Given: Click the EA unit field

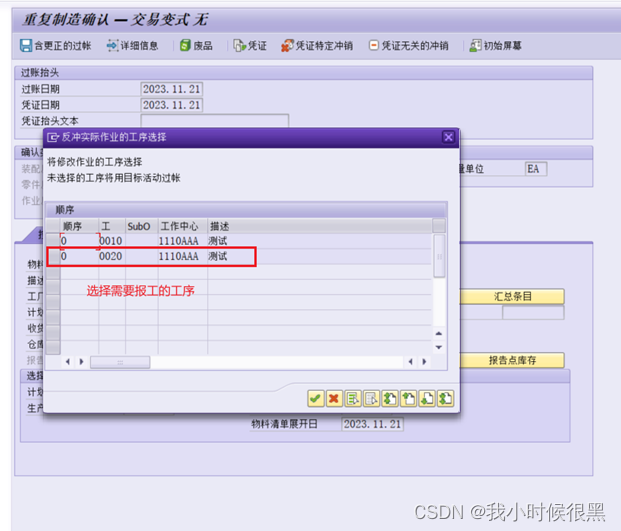Looking at the screenshot, I should [x=536, y=169].
